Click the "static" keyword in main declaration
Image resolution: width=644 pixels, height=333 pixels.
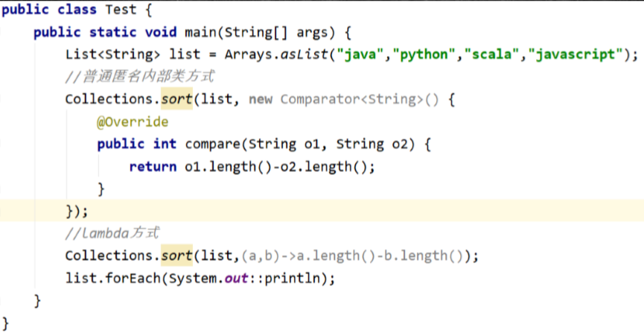coord(113,32)
